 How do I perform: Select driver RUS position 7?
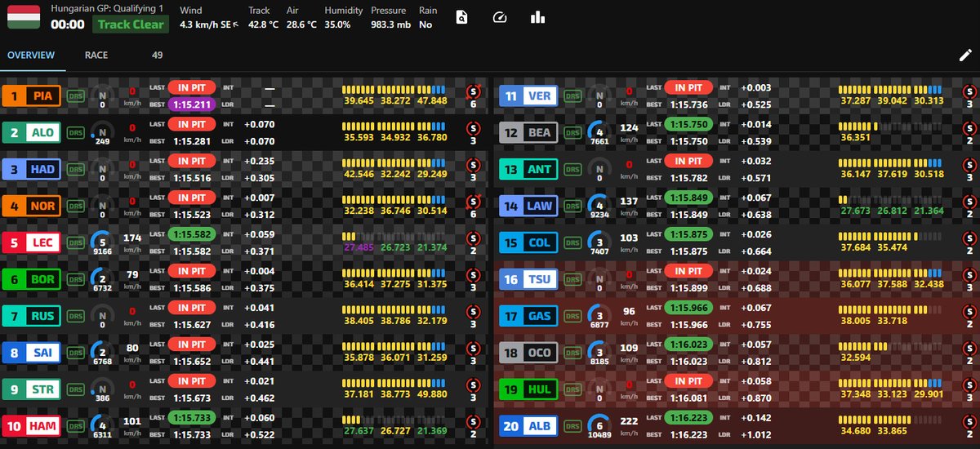click(x=31, y=317)
